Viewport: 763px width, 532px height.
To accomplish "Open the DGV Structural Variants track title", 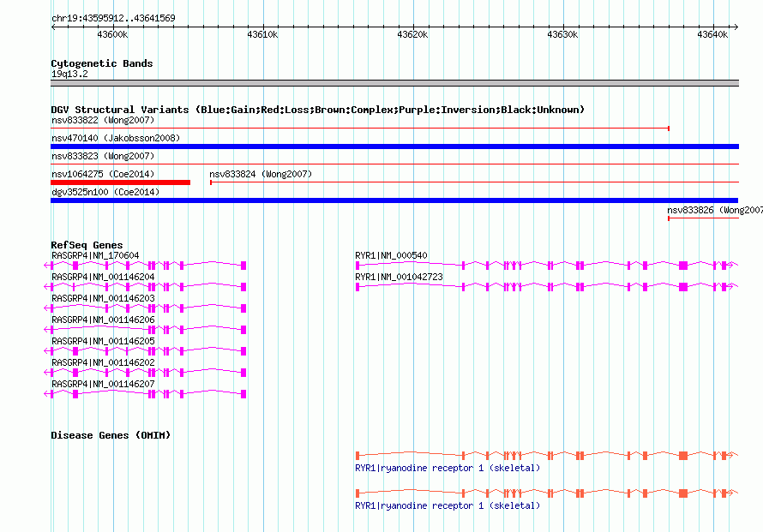I will tap(317, 110).
